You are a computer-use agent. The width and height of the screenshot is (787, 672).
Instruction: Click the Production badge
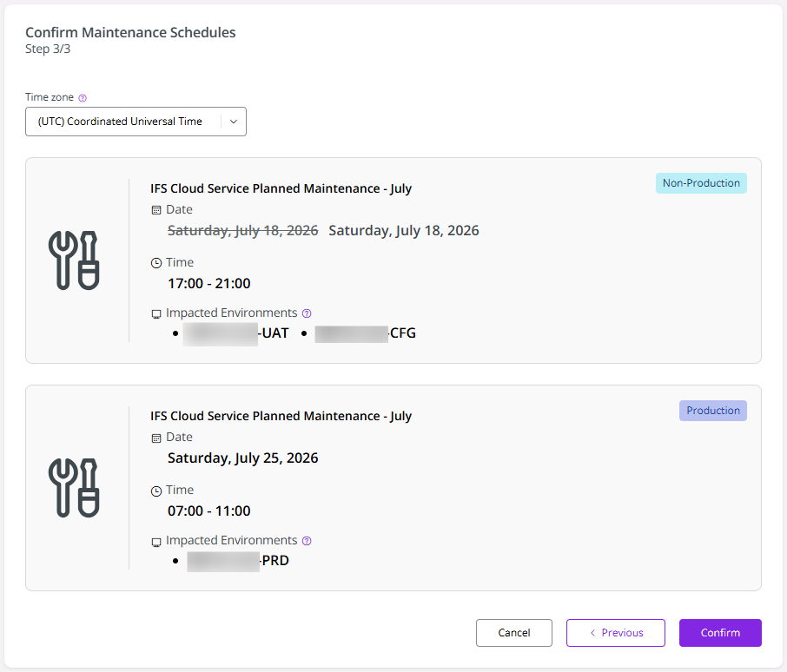tap(712, 411)
